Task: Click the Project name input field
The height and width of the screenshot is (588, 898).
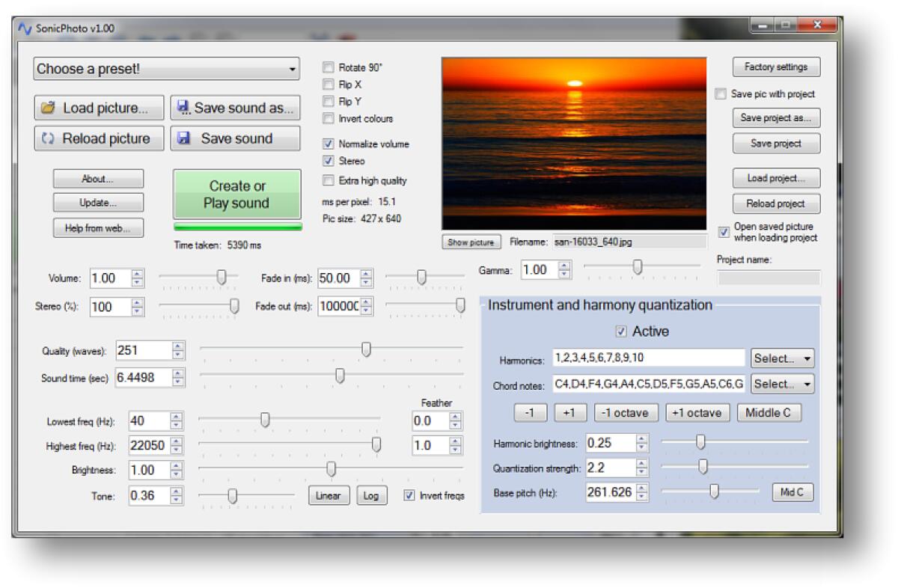Action: 769,278
